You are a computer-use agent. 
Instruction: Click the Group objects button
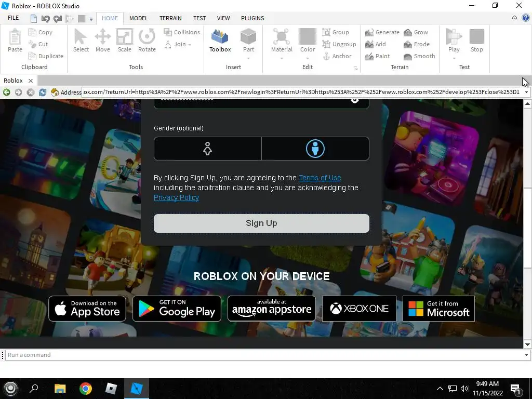pos(336,32)
